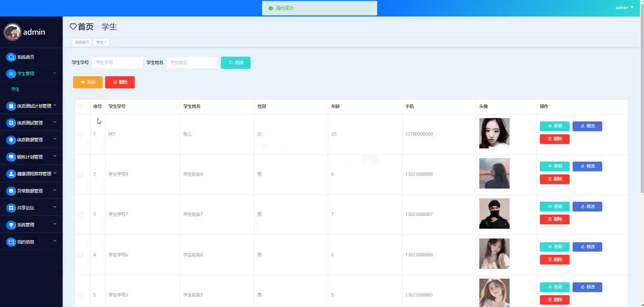The width and height of the screenshot is (644, 307).
Task: Open the admin dropdown at top right
Action: pyautogui.click(x=624, y=7)
